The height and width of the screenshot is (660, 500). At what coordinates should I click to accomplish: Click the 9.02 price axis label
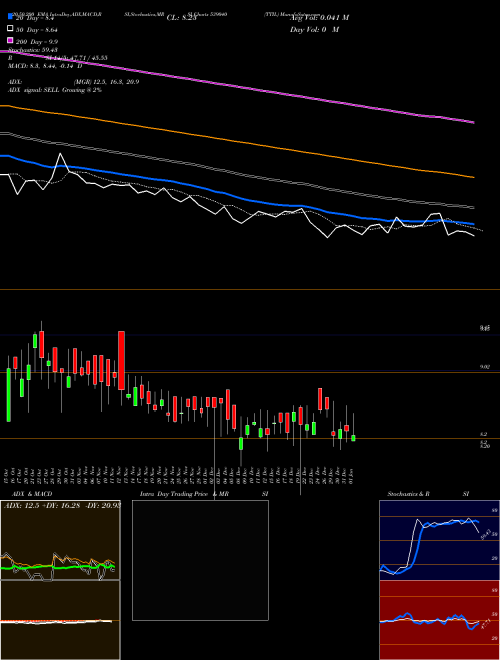tap(485, 367)
